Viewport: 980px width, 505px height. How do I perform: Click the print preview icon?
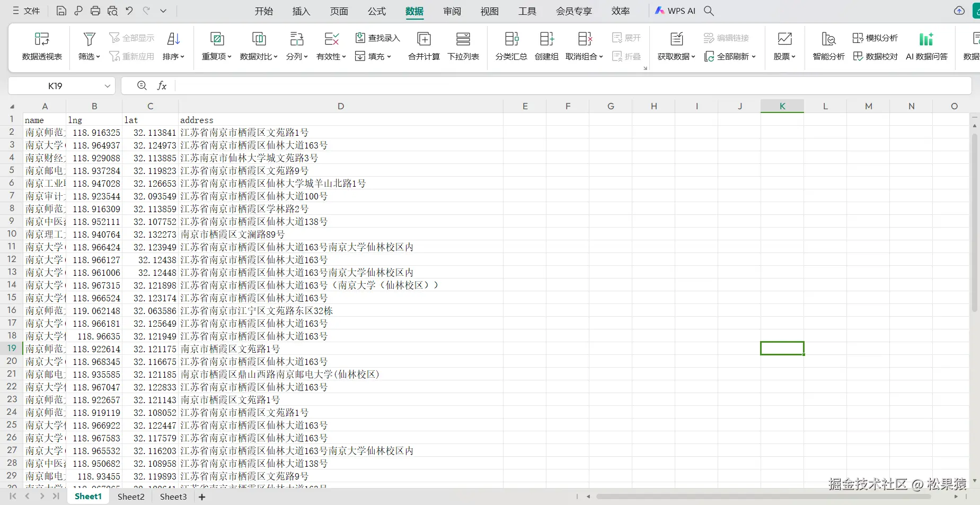[x=112, y=11]
